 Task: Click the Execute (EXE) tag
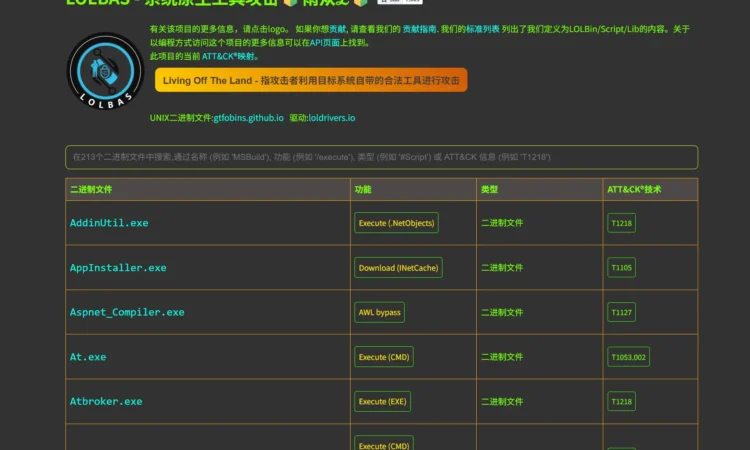(x=383, y=402)
